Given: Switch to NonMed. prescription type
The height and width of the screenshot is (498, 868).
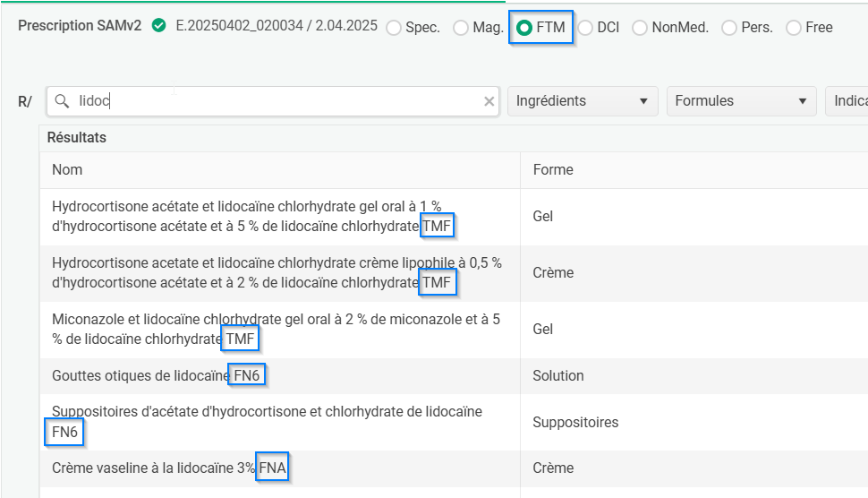Looking at the screenshot, I should (640, 28).
